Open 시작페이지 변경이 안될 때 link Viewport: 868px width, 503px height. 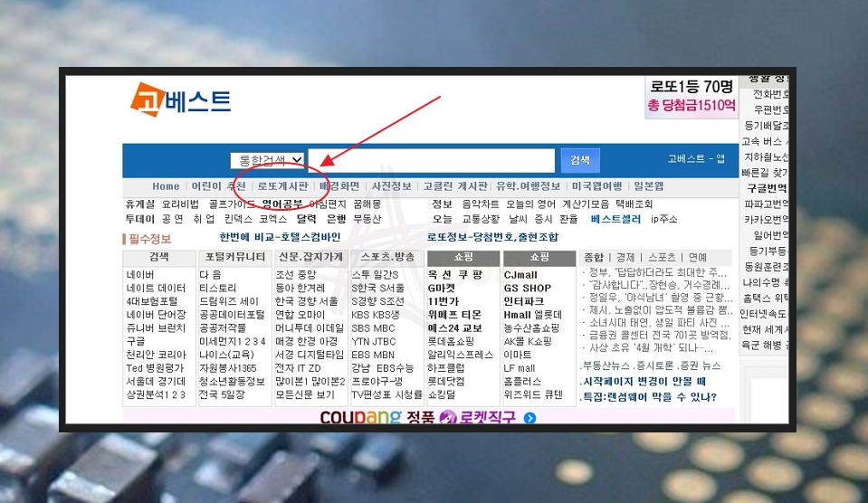[644, 381]
